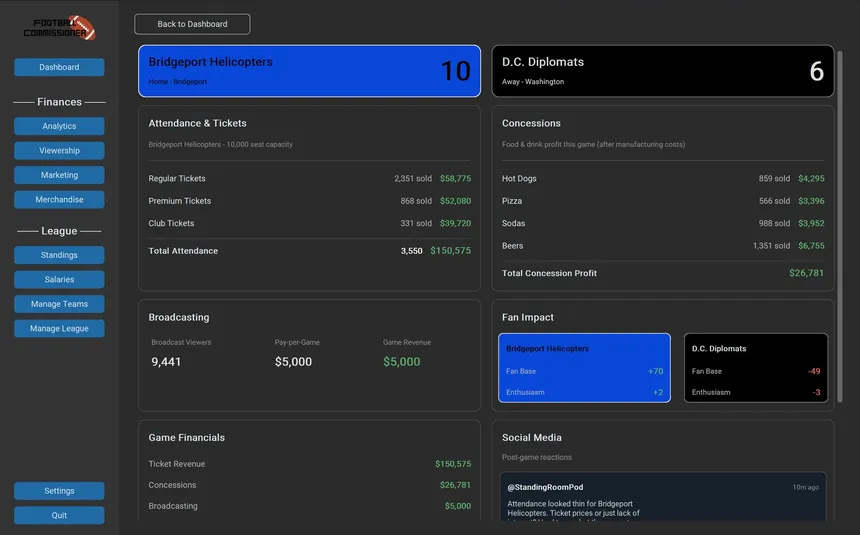860x535 pixels.
Task: Click the Fan Impact heading
Action: (528, 317)
